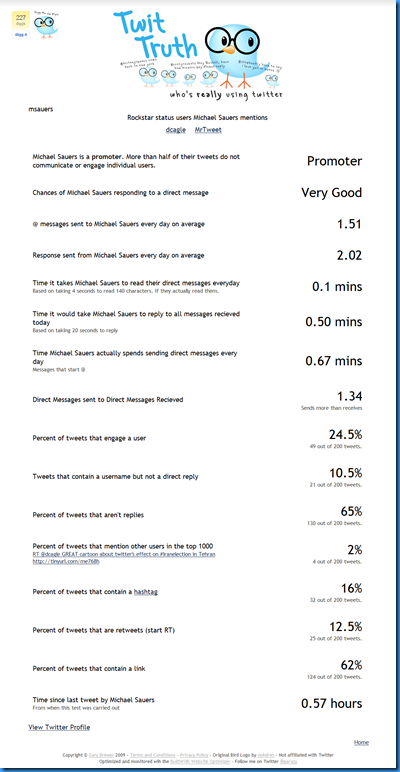The height and width of the screenshot is (772, 400).
Task: Open the RT @dcagle tweet link
Action: click(x=124, y=554)
